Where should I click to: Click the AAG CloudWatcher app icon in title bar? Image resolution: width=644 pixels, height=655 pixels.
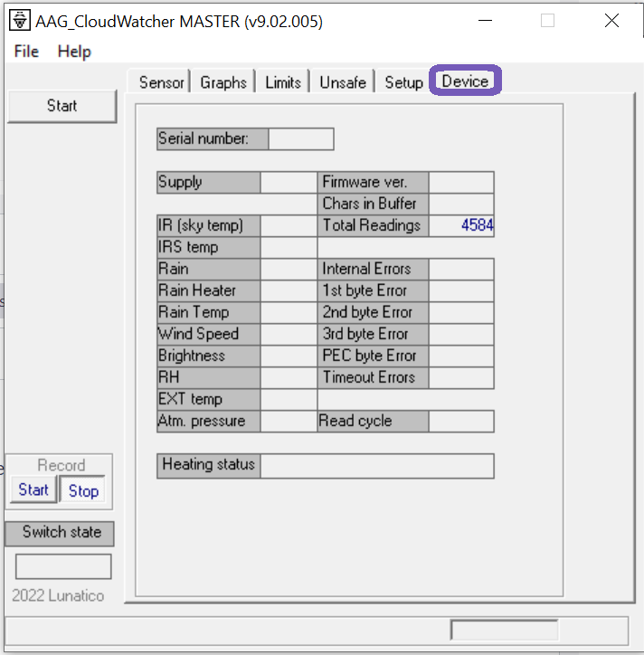[20, 21]
